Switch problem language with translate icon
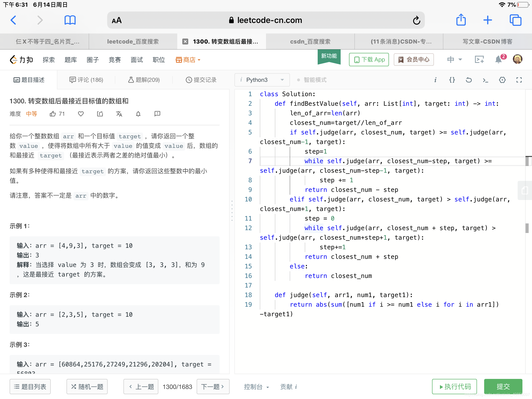532x399 pixels. 119,114
